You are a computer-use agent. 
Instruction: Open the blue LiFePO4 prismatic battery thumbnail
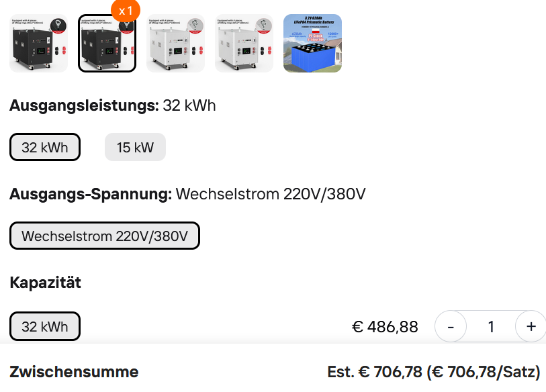(312, 43)
